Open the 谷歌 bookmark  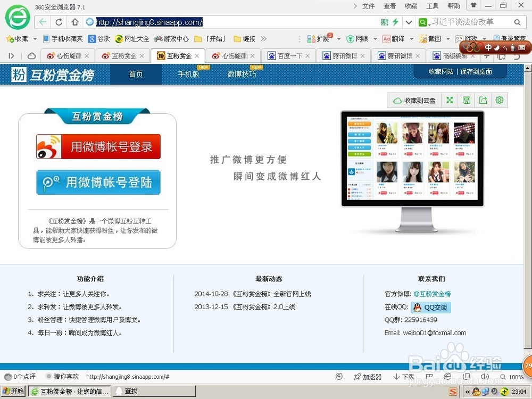pyautogui.click(x=99, y=39)
